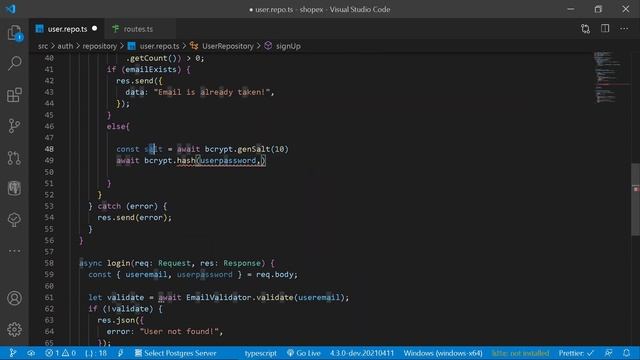Viewport: 640px width, 360px height.
Task: Open the UserRepository breadcrumb
Action: (x=222, y=46)
